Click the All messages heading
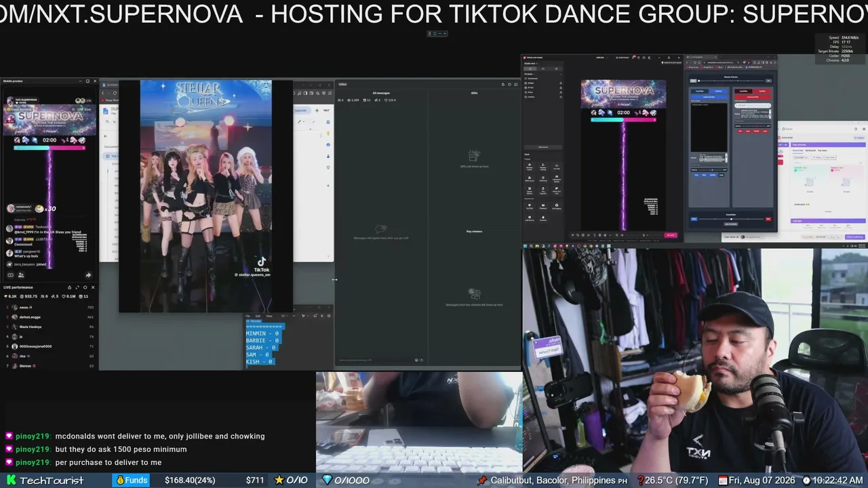The image size is (868, 488). pos(381,93)
